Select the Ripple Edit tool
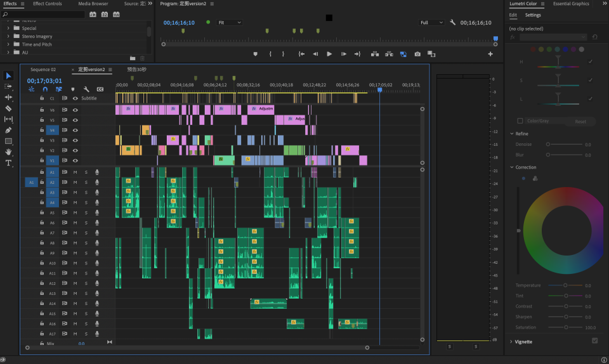 8,97
